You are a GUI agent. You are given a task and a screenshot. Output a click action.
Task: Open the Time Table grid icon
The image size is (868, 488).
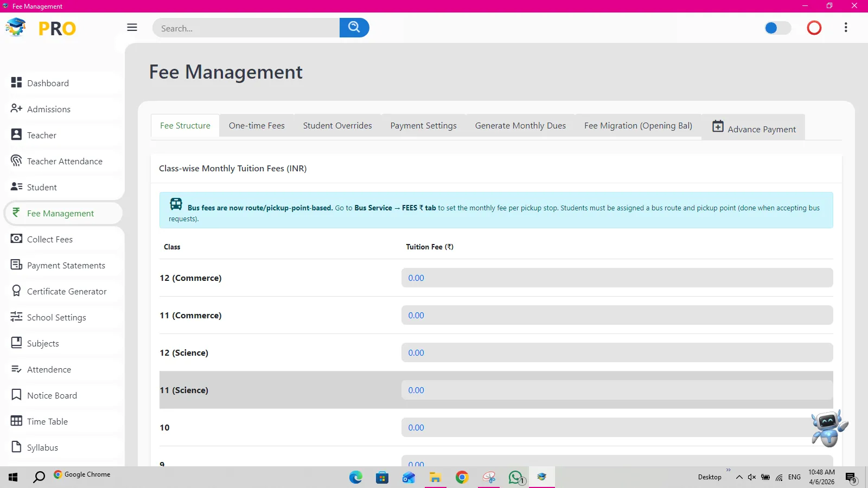[16, 421]
